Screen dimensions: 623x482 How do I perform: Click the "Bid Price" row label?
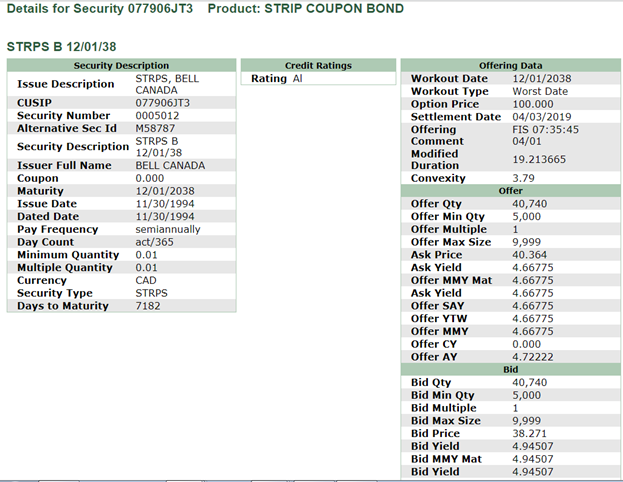coord(435,433)
